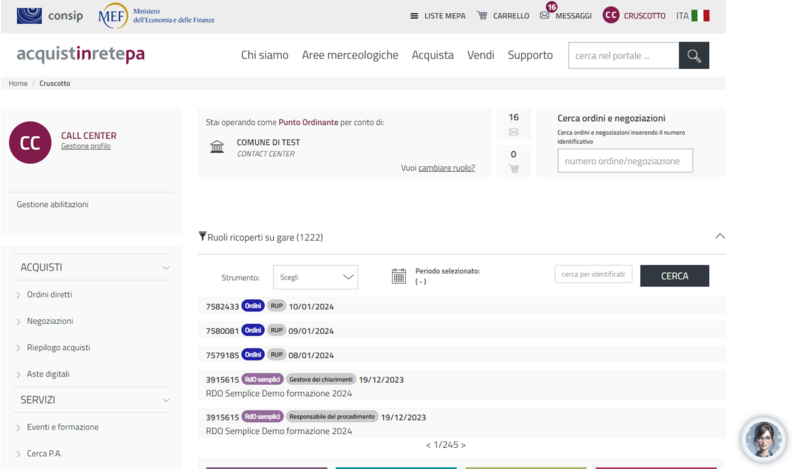Open the Carrello shopping cart icon
This screenshot has height=469, width=800.
482,16
